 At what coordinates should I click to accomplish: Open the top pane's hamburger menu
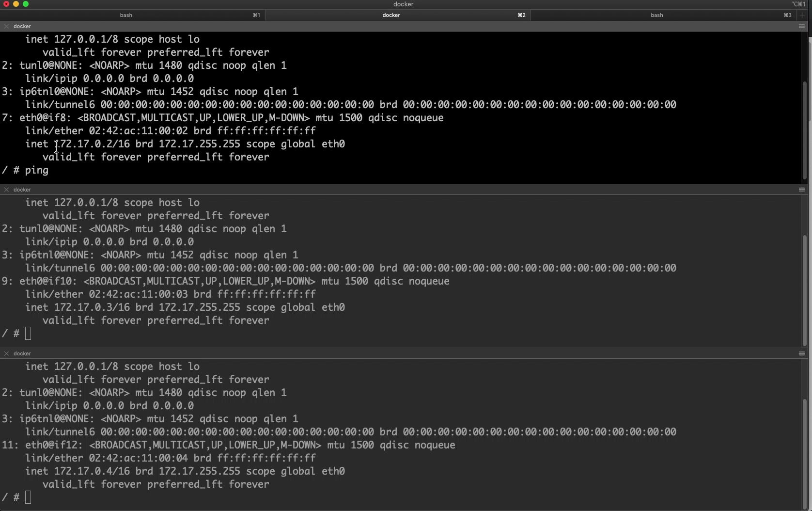(801, 26)
